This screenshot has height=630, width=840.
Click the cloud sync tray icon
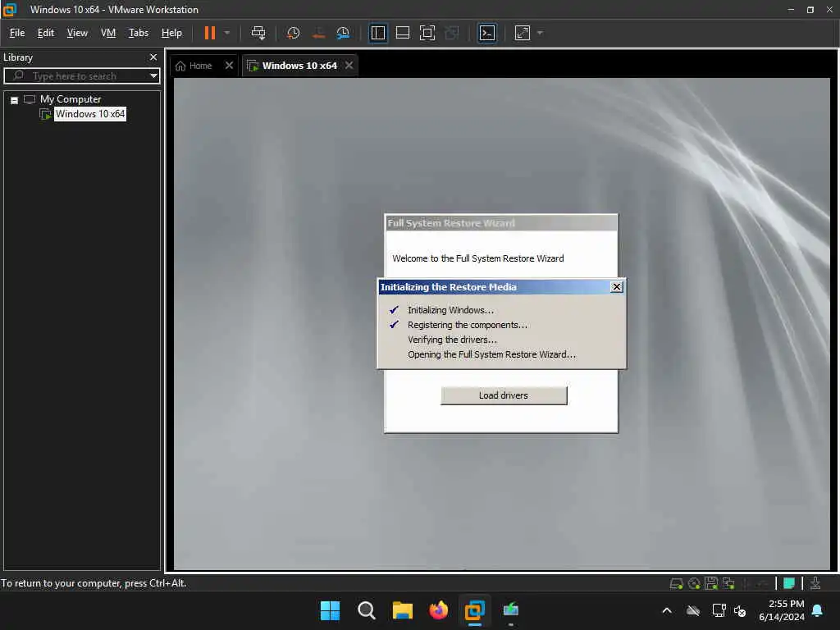coord(693,610)
